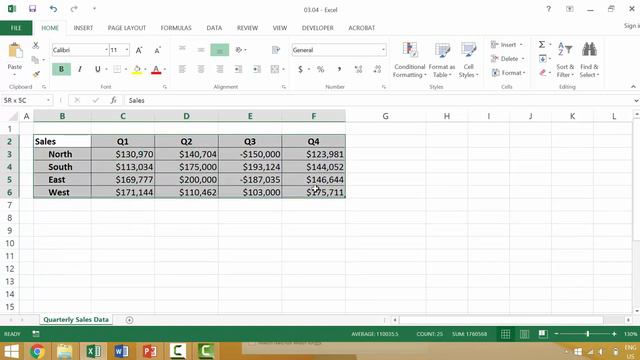The width and height of the screenshot is (640, 360).
Task: Click the Save icon in quick access toolbar
Action: click(32, 9)
